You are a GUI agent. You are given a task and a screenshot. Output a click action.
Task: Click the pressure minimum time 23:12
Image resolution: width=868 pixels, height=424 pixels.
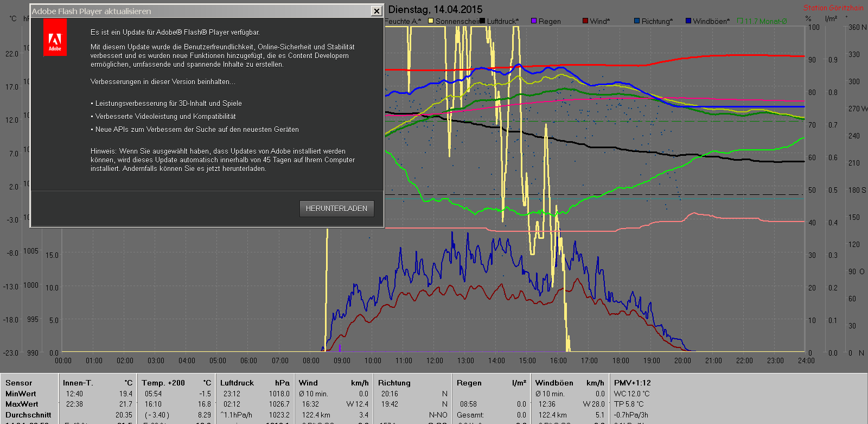[x=232, y=394]
